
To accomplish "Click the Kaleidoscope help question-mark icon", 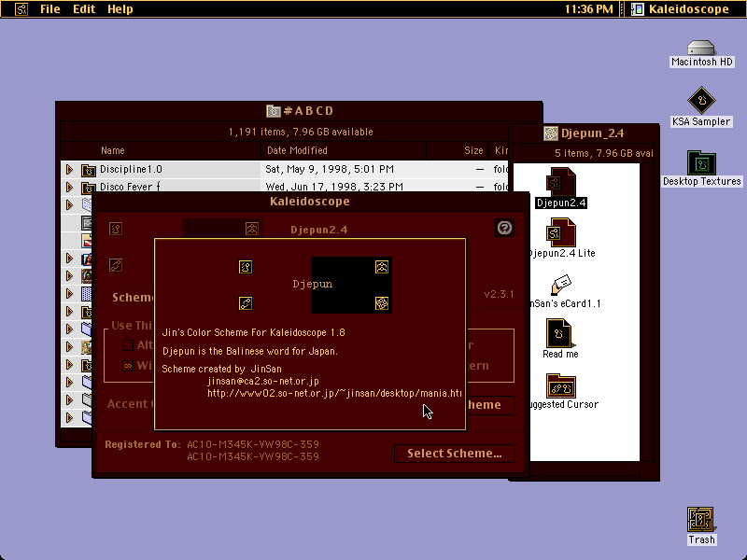I will click(504, 228).
